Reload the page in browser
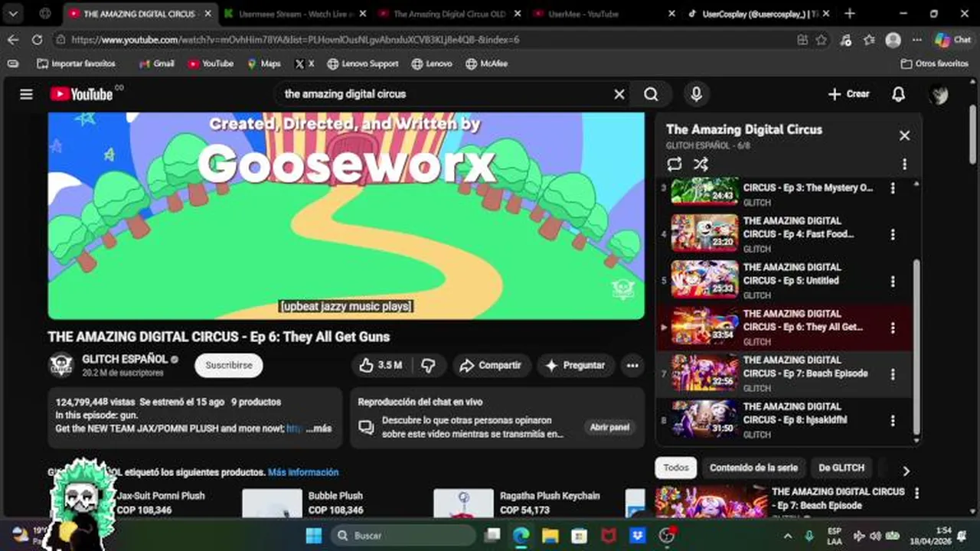This screenshot has width=980, height=551. 37,40
